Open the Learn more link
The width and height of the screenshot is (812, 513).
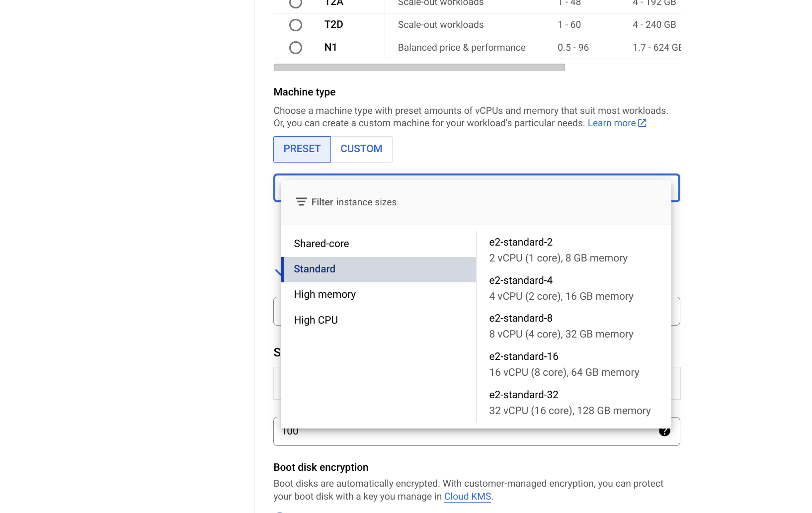(611, 123)
